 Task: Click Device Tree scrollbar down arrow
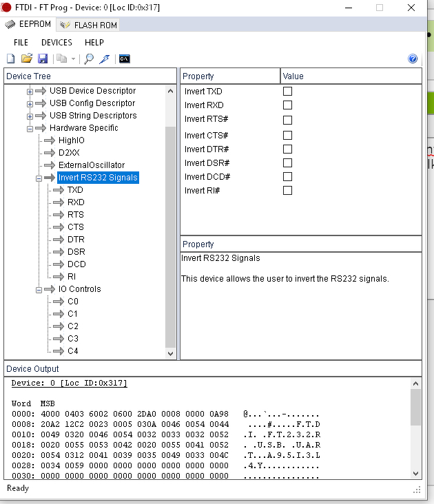170,354
